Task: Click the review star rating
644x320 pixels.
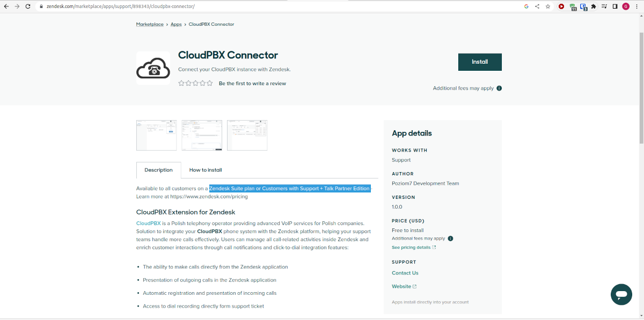Action: [x=195, y=83]
